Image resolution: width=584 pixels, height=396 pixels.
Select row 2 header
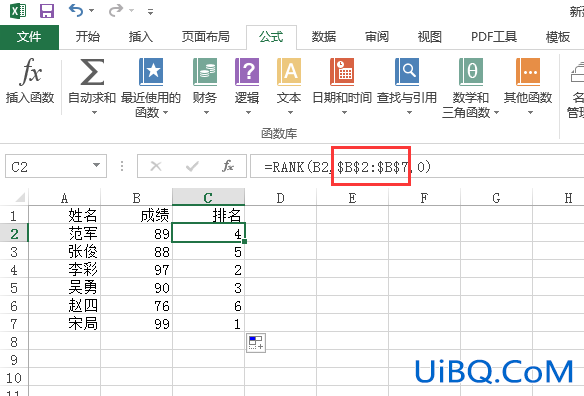pos(14,234)
